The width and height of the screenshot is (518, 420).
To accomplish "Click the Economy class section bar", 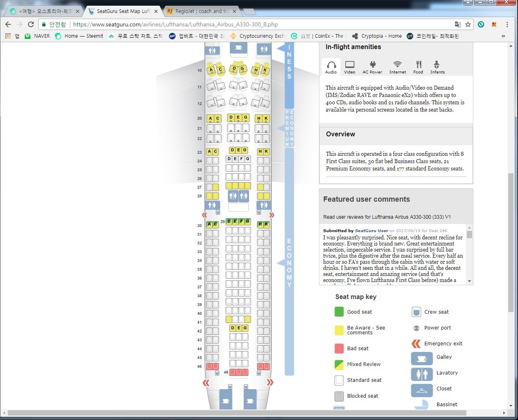I will tap(289, 262).
